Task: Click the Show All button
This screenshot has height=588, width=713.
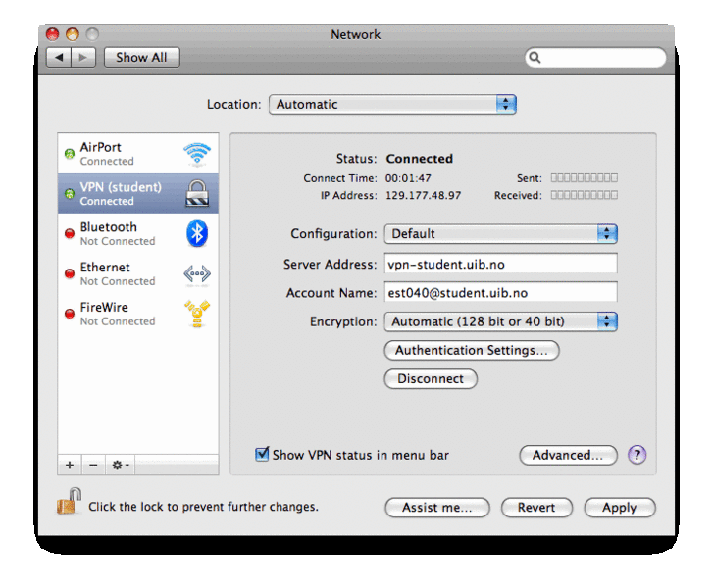Action: [x=142, y=57]
